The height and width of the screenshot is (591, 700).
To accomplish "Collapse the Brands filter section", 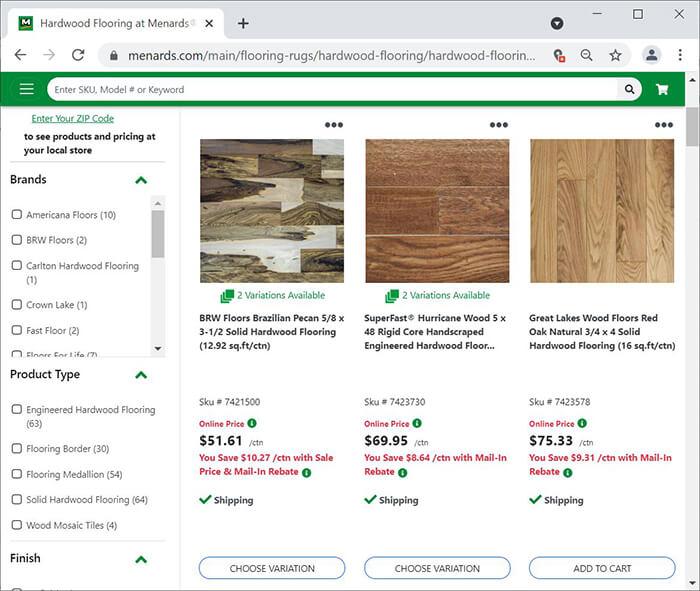I will [x=141, y=180].
